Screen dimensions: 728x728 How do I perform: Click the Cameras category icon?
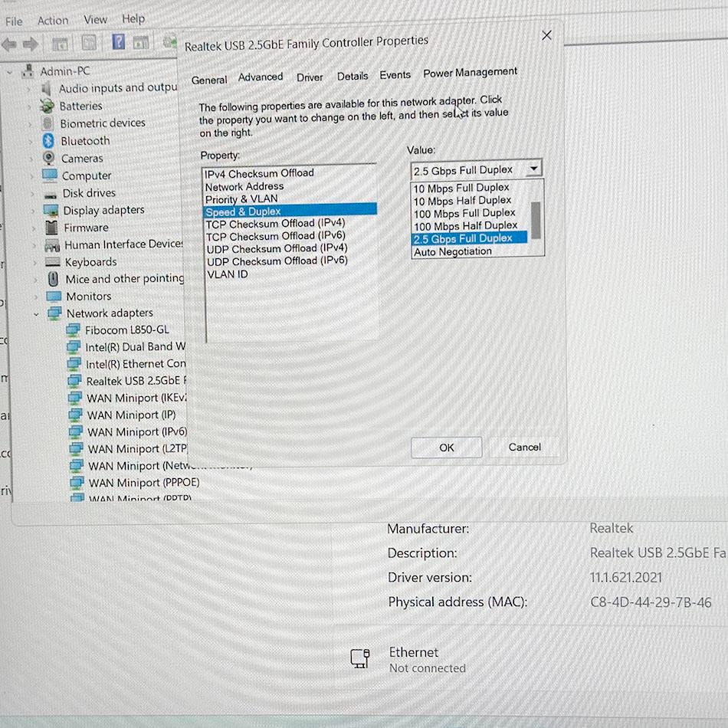tap(49, 158)
